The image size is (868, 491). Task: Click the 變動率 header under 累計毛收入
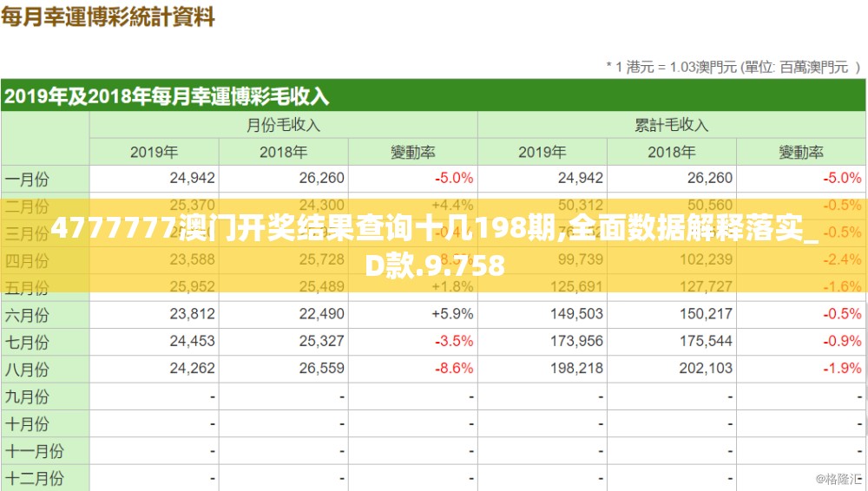pyautogui.click(x=801, y=152)
